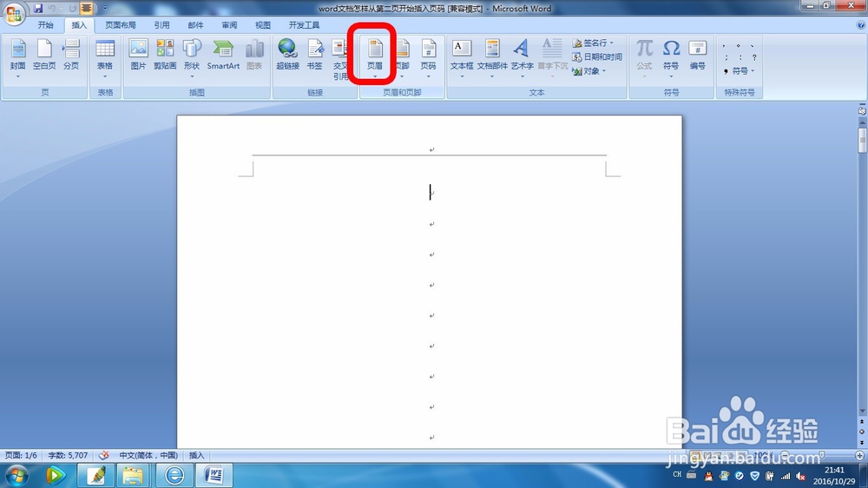Image resolution: width=868 pixels, height=488 pixels.
Task: Open the Shapes (形状) gallery
Action: coord(192,56)
